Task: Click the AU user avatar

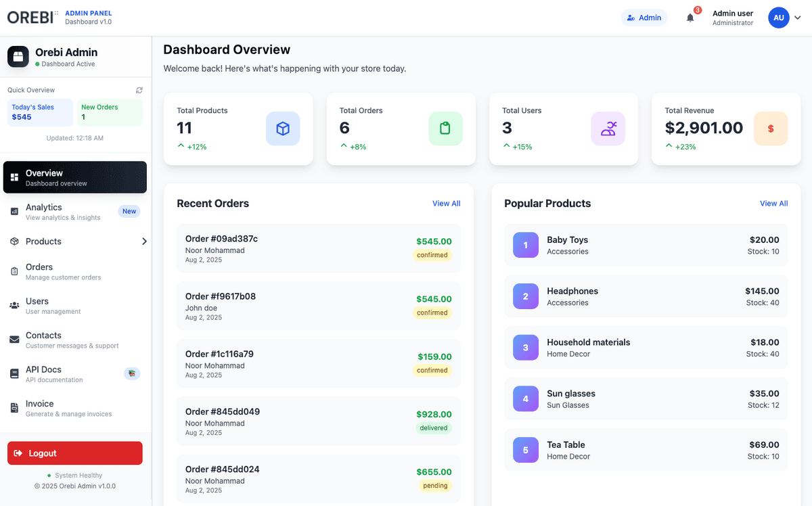Action: [779, 18]
